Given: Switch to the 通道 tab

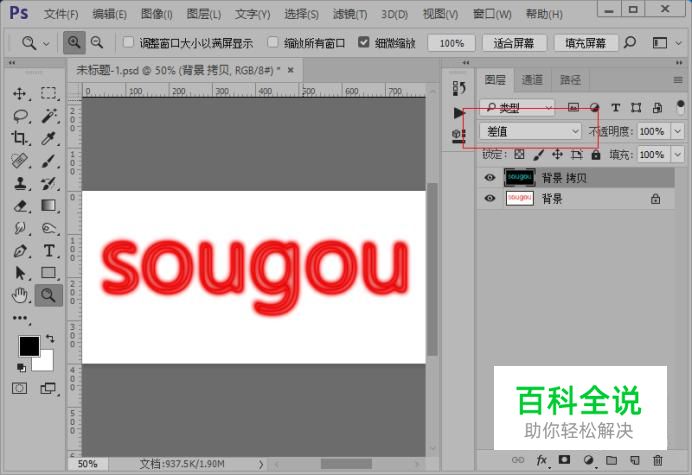Looking at the screenshot, I should [532, 80].
